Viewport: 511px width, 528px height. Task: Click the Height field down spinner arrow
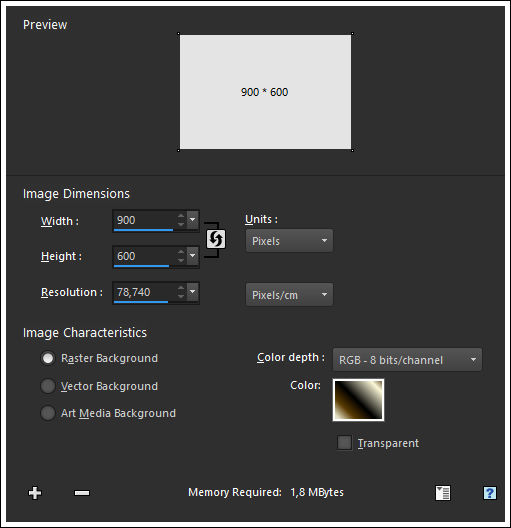[x=181, y=260]
